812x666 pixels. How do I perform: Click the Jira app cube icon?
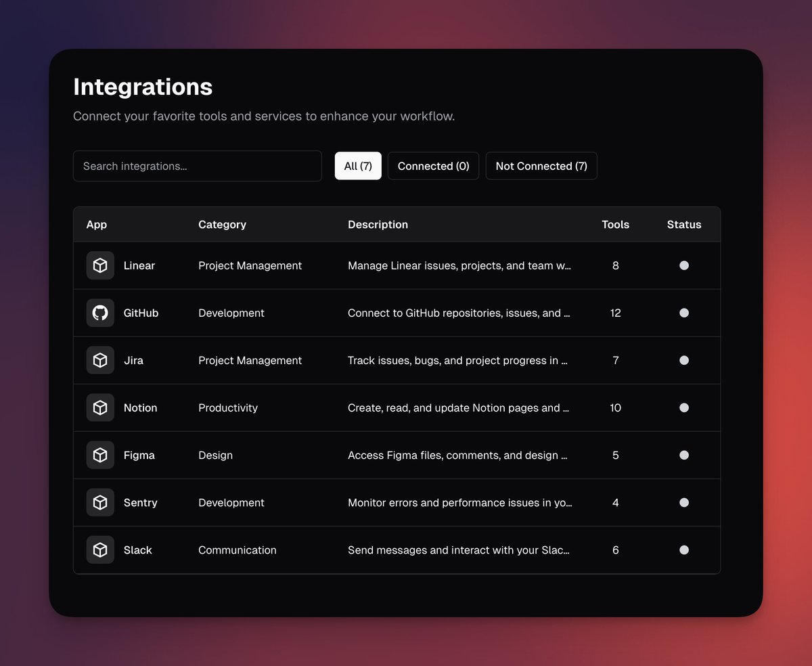(x=100, y=360)
